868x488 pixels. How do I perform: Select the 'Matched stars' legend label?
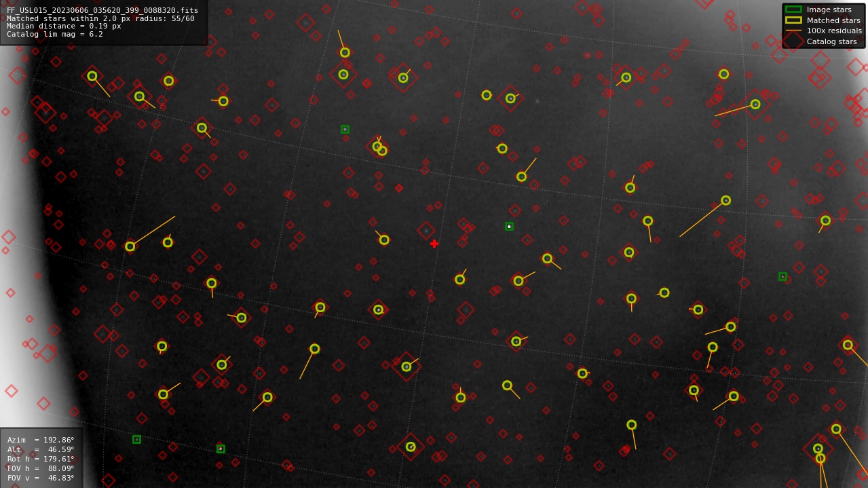(x=833, y=20)
